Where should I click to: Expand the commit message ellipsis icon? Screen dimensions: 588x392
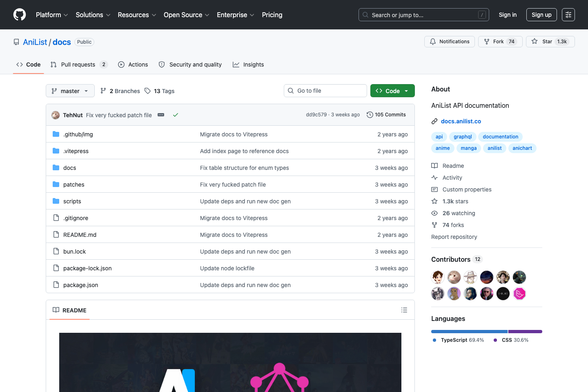[161, 115]
